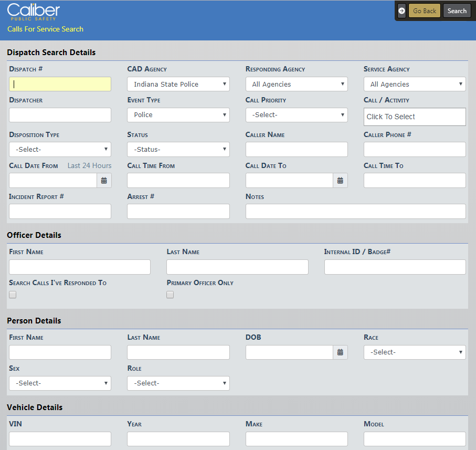This screenshot has height=450, width=476.
Task: Click the Search button
Action: [457, 11]
